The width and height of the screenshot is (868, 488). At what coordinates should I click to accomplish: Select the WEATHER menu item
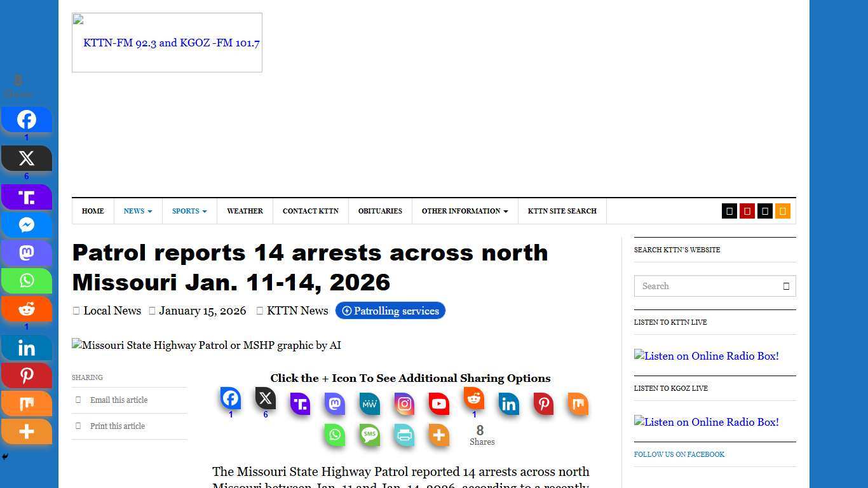(x=245, y=211)
